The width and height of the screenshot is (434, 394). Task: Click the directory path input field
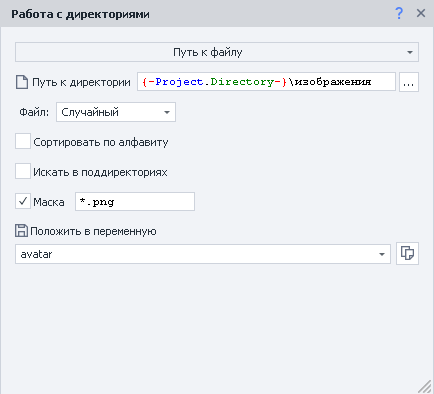coord(266,82)
